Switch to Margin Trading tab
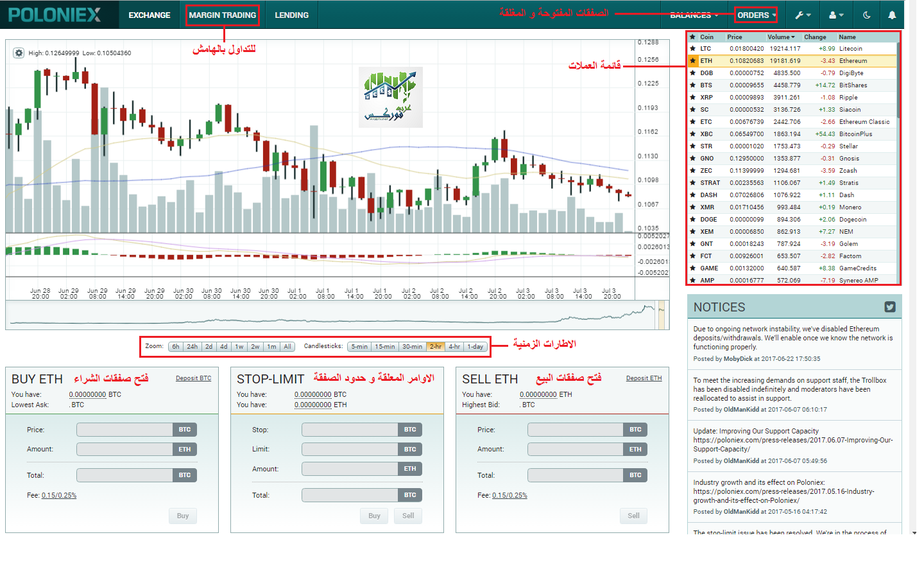The width and height of the screenshot is (924, 578). [x=223, y=15]
